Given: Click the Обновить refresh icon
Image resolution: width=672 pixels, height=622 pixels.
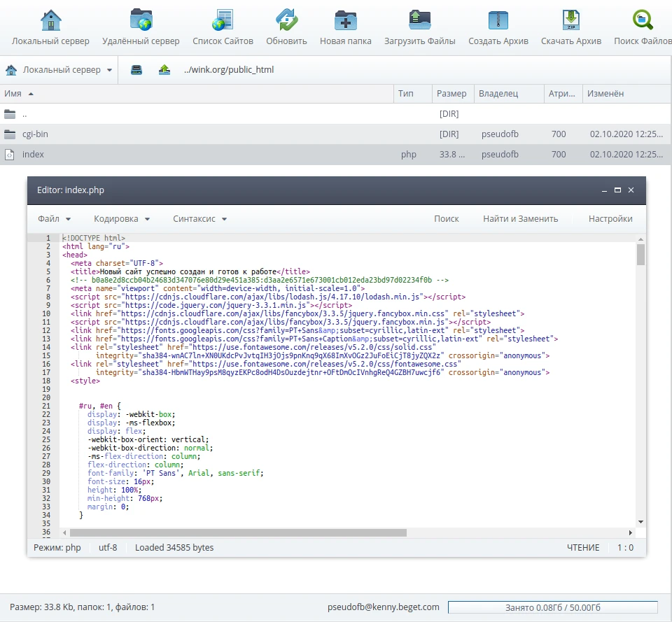Looking at the screenshot, I should [286, 20].
